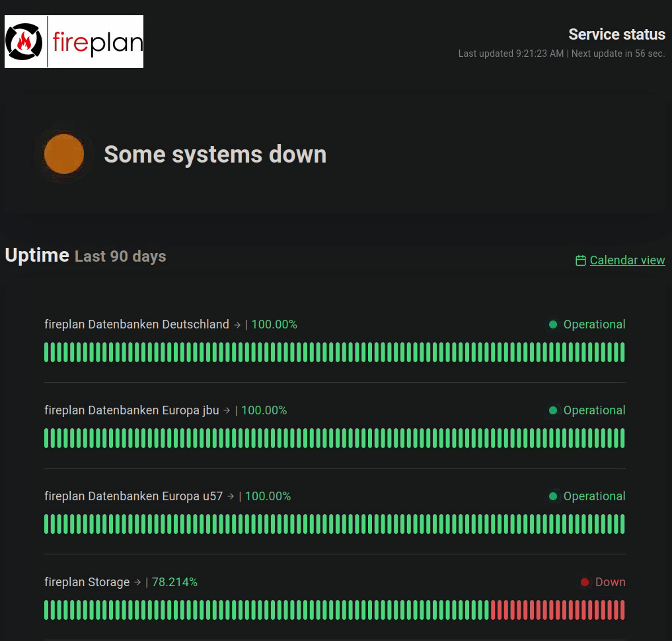Image resolution: width=672 pixels, height=641 pixels.
Task: Open fireplan Datenbanken Europa jbu details
Action: pos(131,410)
